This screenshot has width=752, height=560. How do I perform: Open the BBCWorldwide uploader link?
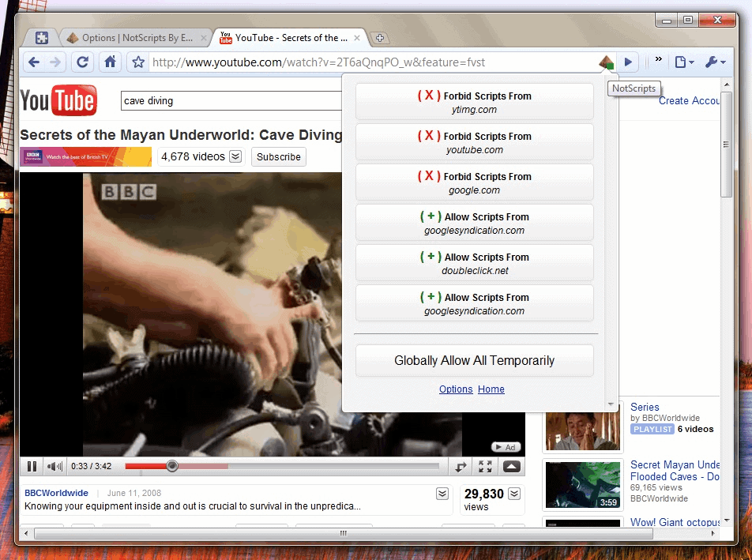(x=57, y=493)
